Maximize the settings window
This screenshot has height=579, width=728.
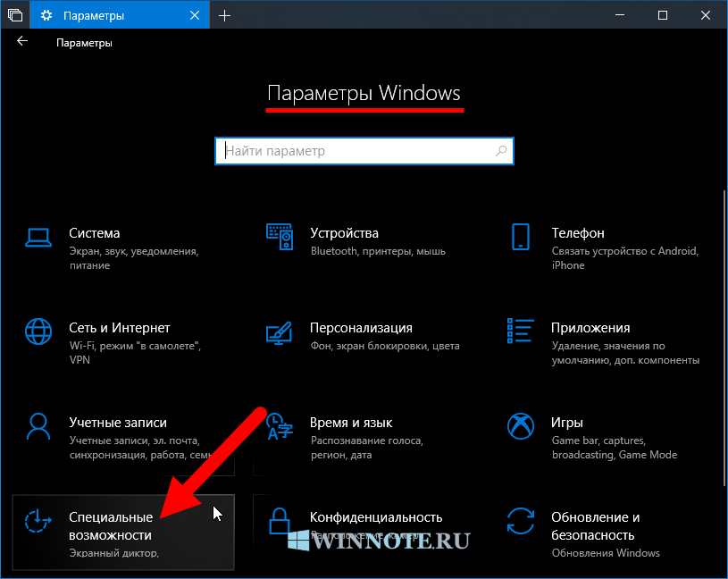663,15
